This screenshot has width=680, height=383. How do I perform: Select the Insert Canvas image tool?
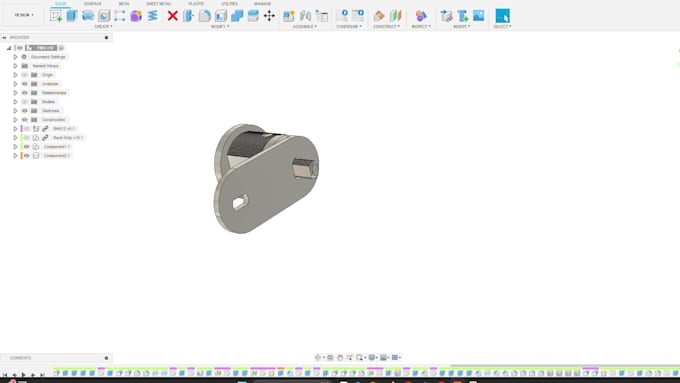(x=478, y=16)
